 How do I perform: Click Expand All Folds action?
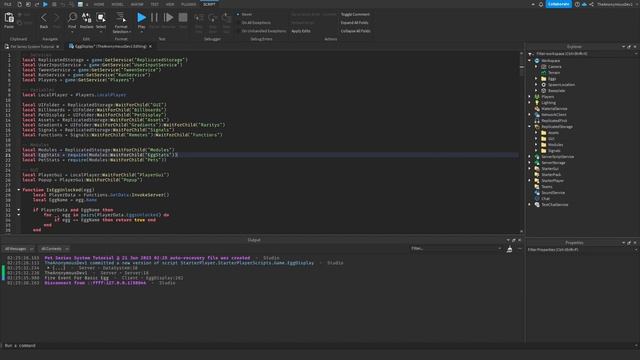[x=354, y=23]
